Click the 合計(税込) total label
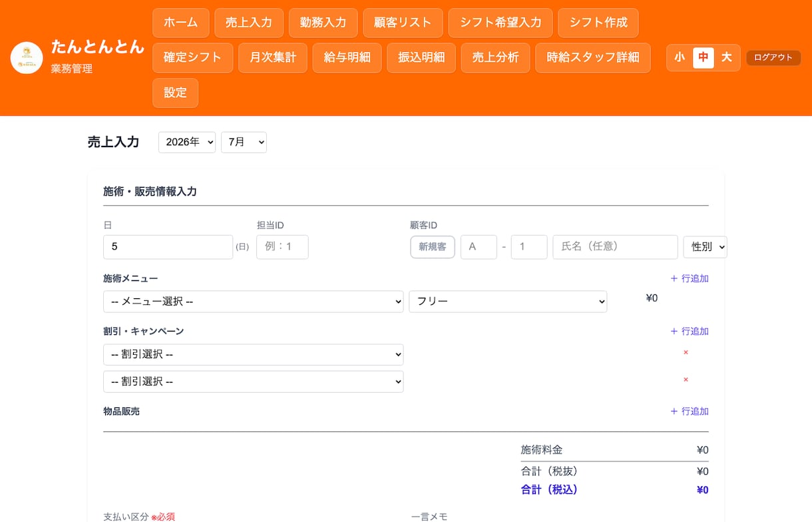Screen dimensions: 812x522 (550, 489)
